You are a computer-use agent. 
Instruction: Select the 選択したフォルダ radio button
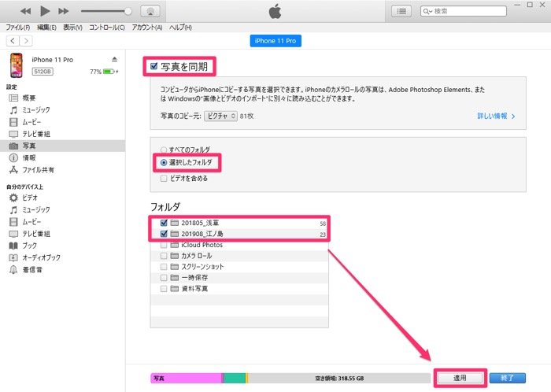[164, 162]
